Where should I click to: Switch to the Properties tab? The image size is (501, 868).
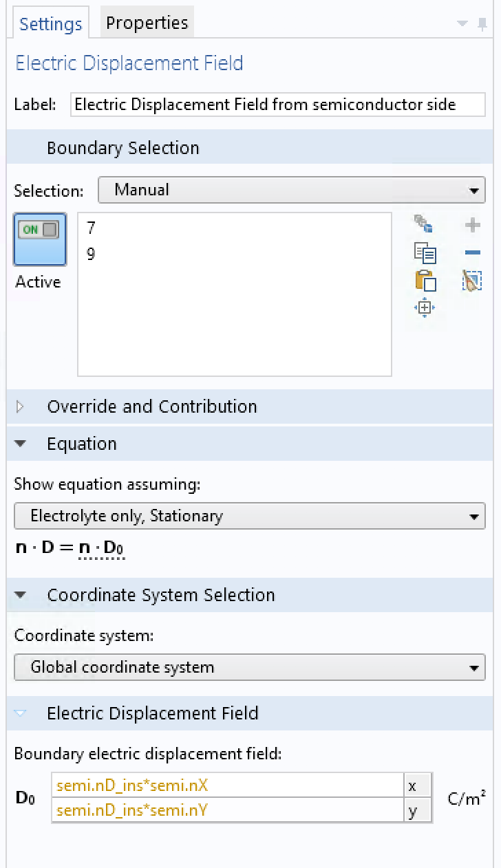pyautogui.click(x=147, y=23)
